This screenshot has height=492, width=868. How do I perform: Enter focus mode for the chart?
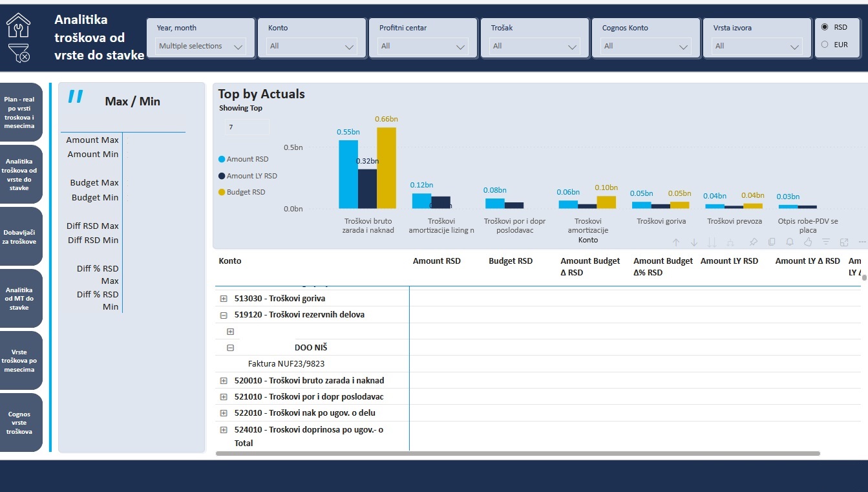(844, 242)
